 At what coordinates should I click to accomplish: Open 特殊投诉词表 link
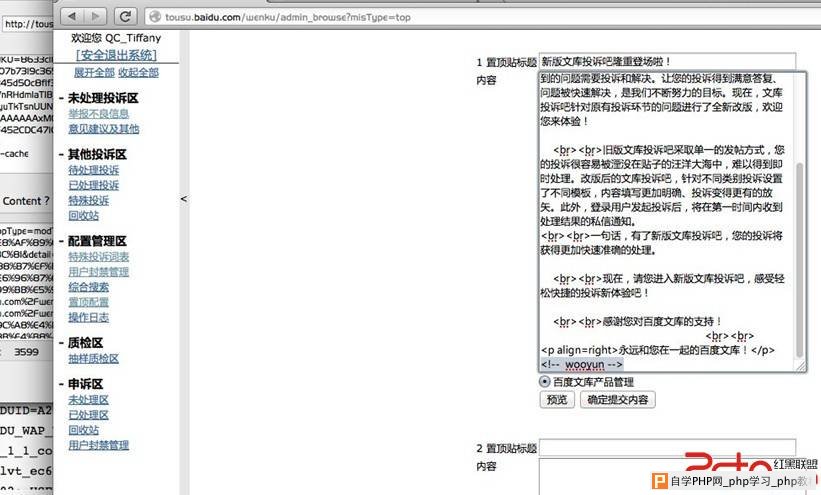98,257
